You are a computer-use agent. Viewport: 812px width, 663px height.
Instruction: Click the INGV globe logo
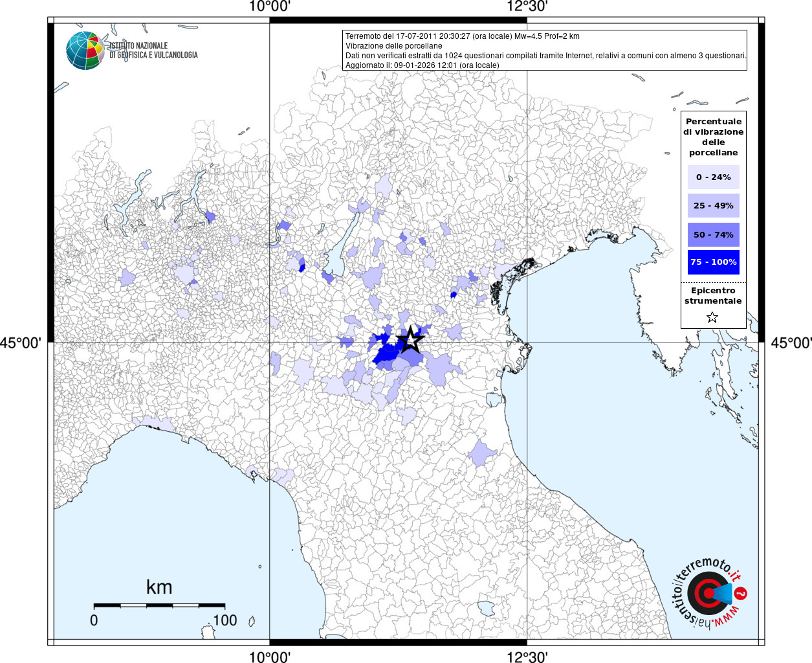click(x=85, y=51)
